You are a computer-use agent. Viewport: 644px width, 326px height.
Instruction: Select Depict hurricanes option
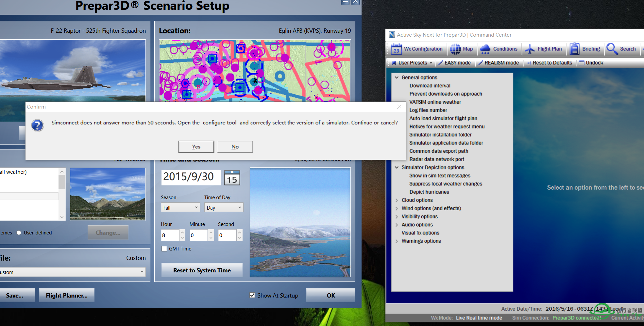coord(429,192)
